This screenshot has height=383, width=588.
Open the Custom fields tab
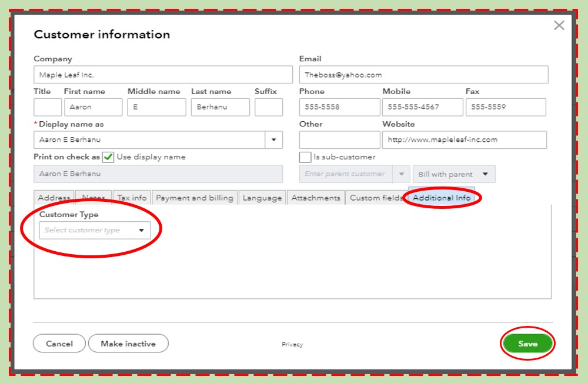375,198
